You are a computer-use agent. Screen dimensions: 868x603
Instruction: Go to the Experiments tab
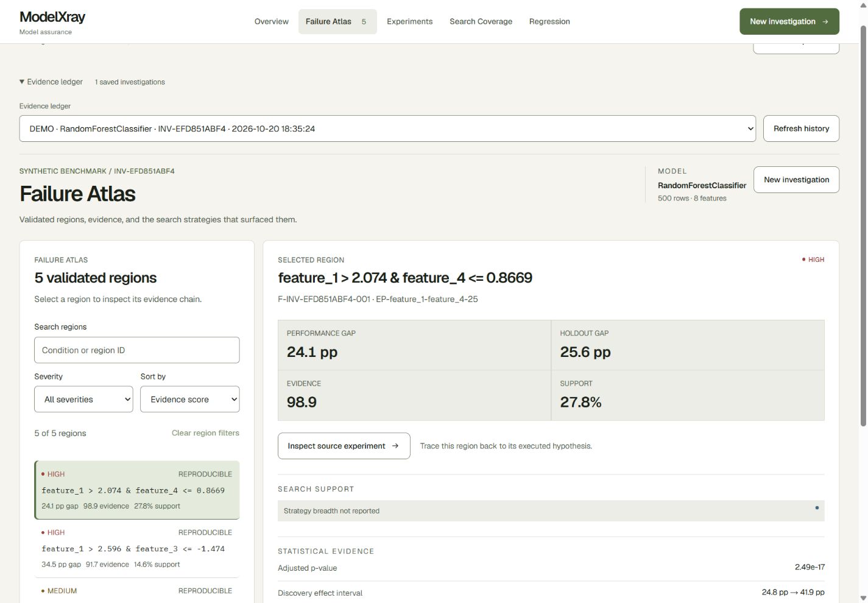point(410,21)
